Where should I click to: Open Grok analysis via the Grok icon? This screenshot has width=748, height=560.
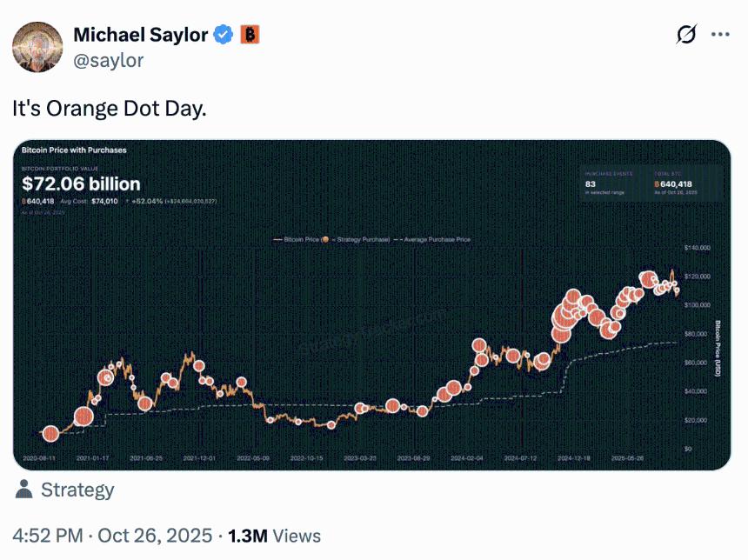click(686, 33)
